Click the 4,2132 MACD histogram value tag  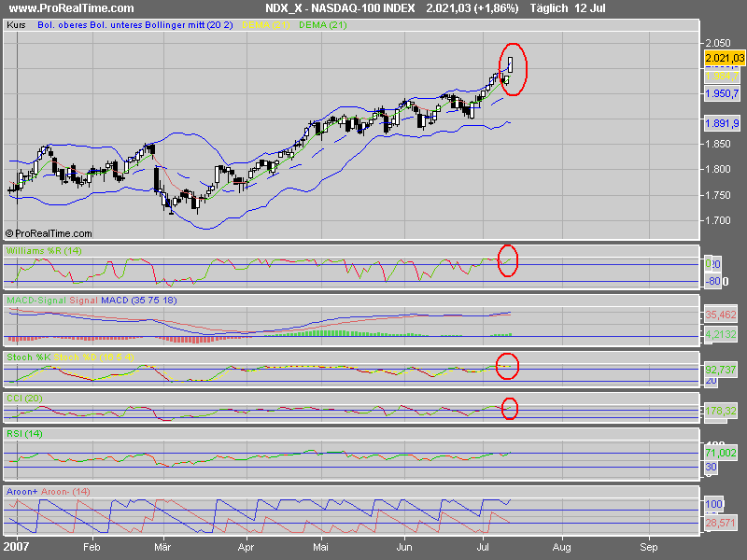click(x=721, y=334)
